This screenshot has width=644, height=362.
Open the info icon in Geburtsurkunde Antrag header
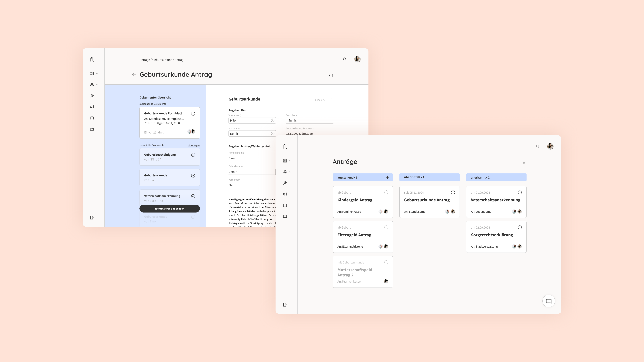pos(331,75)
